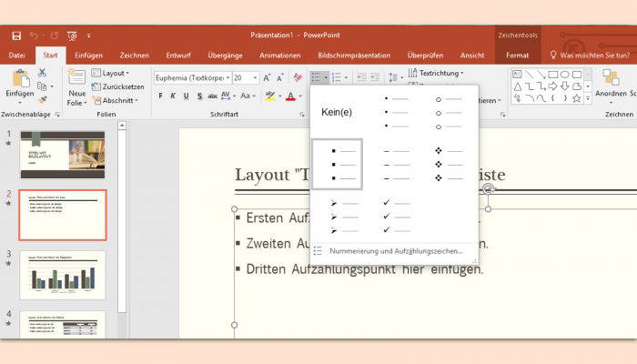
Task: Decrease the font size
Action: [280, 77]
